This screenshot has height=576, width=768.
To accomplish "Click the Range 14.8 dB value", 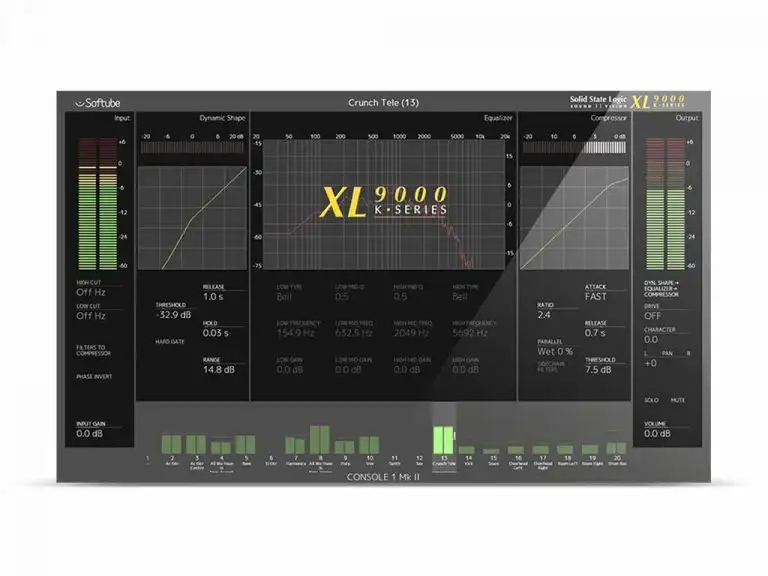I will (219, 370).
